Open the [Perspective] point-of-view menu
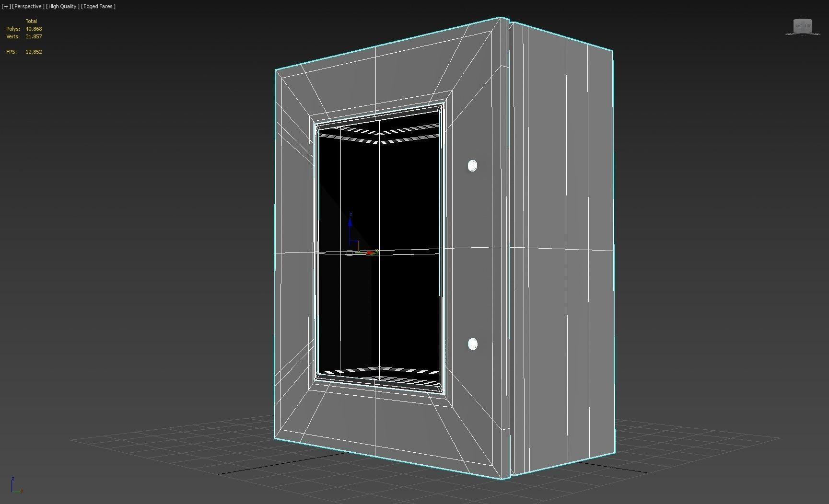829x504 pixels. click(28, 6)
